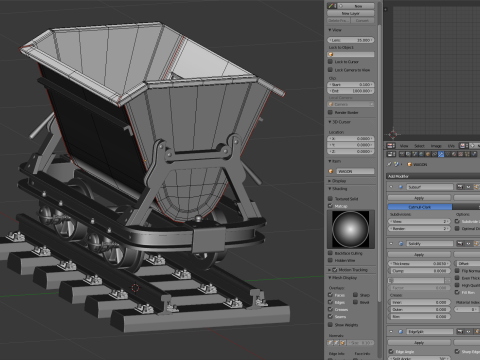Select the Catmull-Clark subdivision tab

point(420,207)
